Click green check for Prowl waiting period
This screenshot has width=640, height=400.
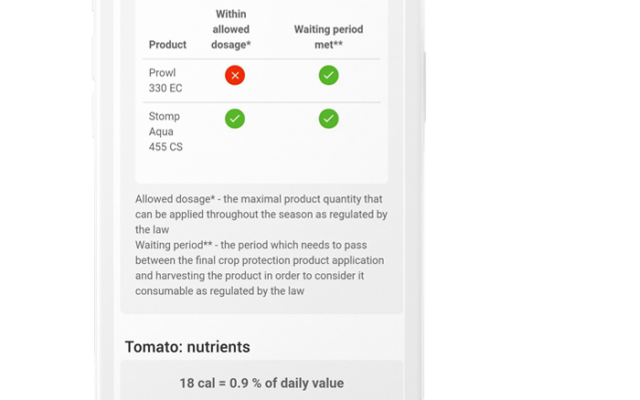tap(329, 76)
